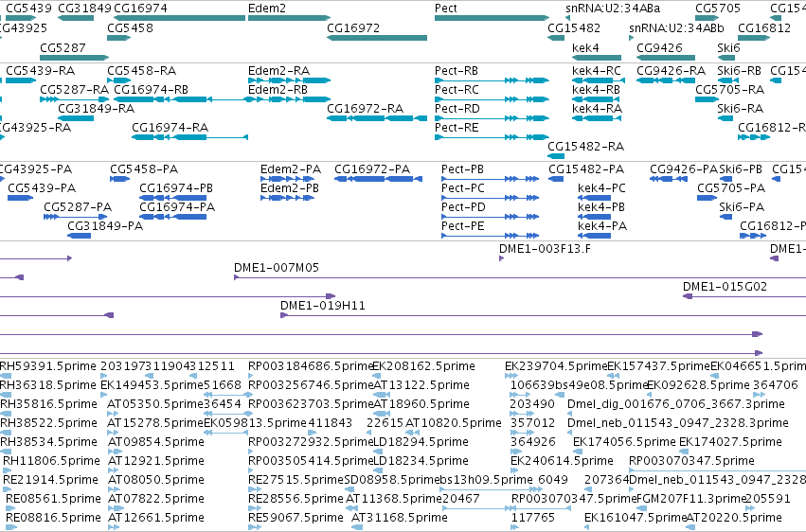
Task: Click the CG5439-RA transcript label
Action: tap(40, 70)
